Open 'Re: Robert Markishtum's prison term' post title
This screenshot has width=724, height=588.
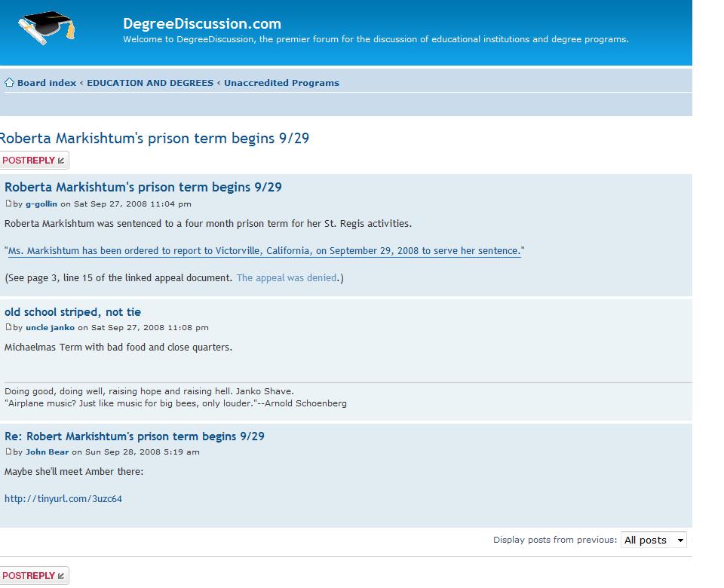tap(134, 436)
